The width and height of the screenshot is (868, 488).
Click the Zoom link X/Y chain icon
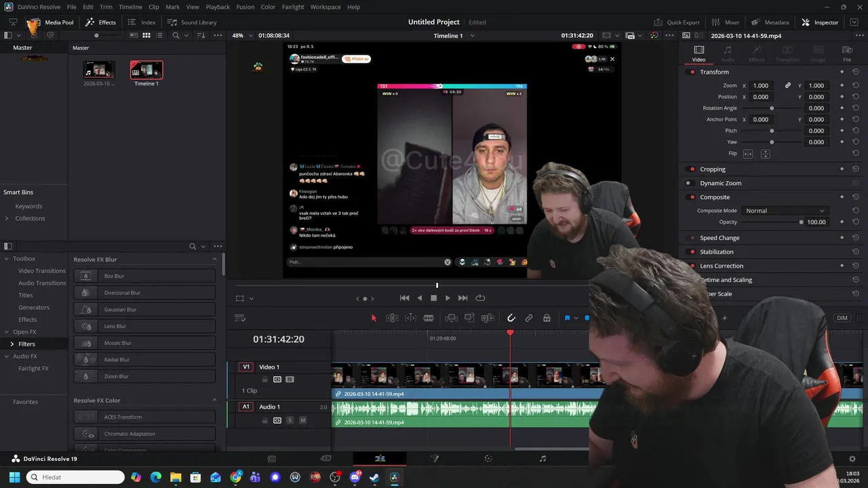click(788, 85)
